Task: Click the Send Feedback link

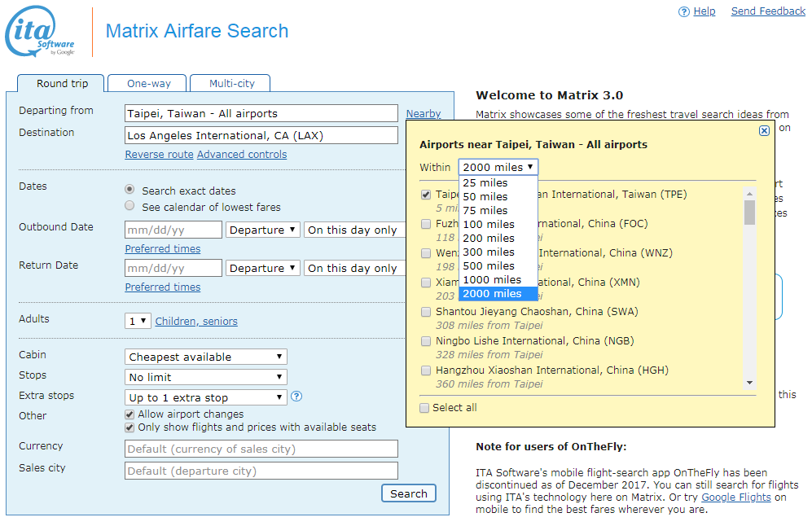Action: 768,11
